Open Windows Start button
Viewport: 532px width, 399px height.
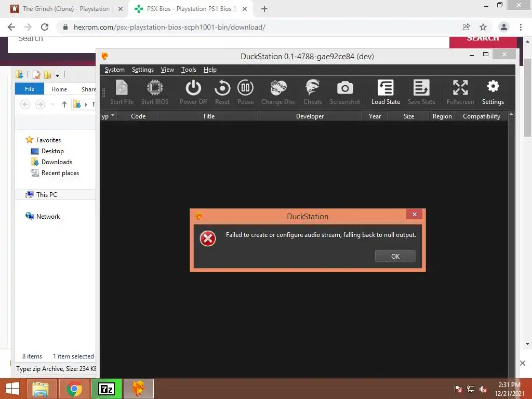12,389
